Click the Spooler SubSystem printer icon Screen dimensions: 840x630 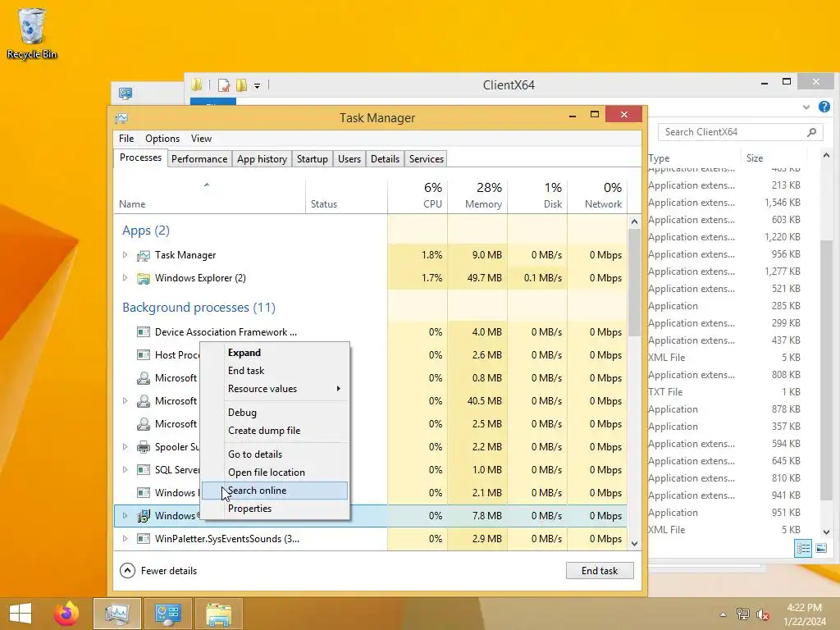click(143, 447)
